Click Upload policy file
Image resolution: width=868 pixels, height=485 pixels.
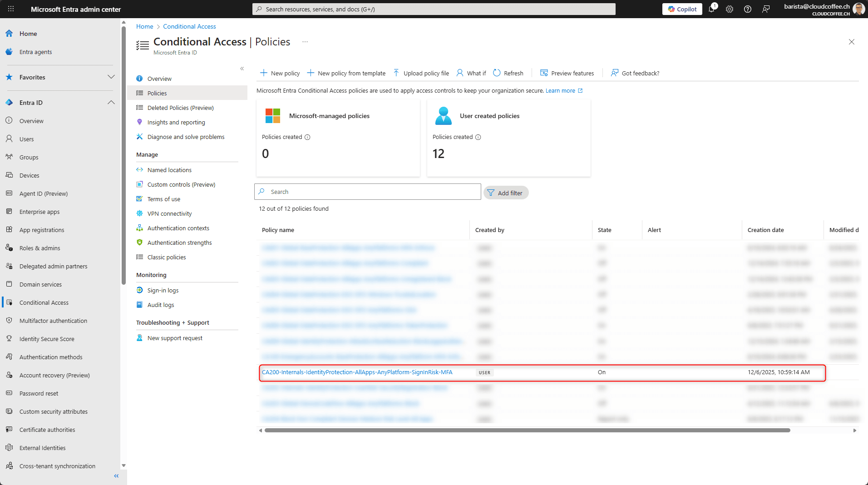pyautogui.click(x=421, y=73)
